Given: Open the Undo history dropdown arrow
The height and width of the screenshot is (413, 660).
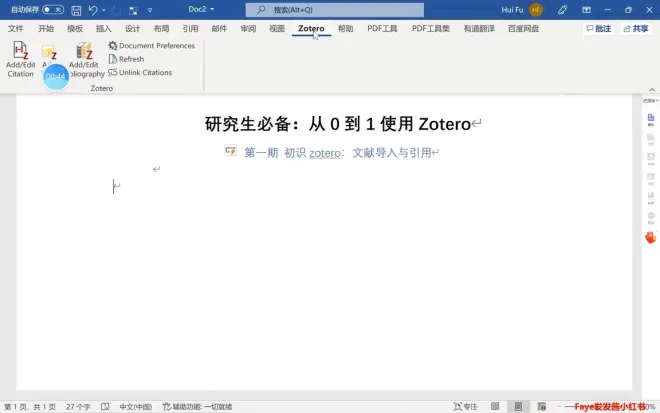Looking at the screenshot, I should tap(104, 10).
